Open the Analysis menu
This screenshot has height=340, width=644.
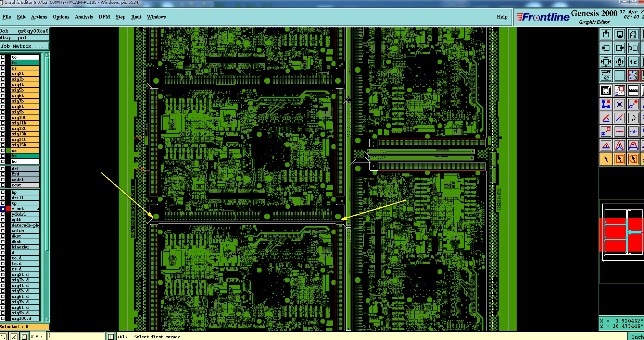click(x=84, y=17)
